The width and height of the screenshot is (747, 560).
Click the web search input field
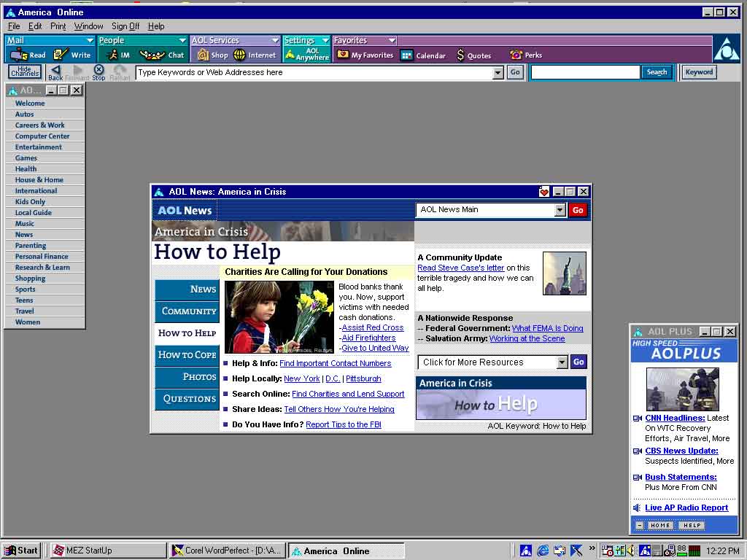click(586, 72)
